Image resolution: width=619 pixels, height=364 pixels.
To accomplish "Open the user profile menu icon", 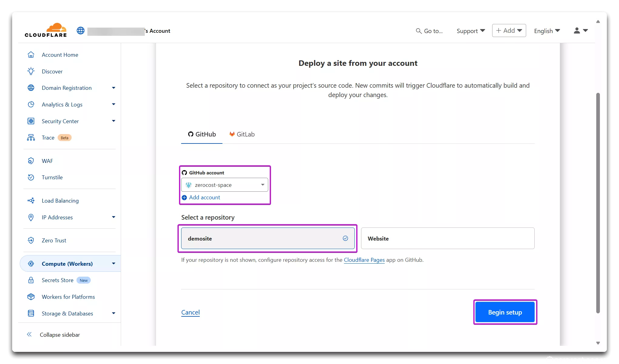I will tap(581, 31).
